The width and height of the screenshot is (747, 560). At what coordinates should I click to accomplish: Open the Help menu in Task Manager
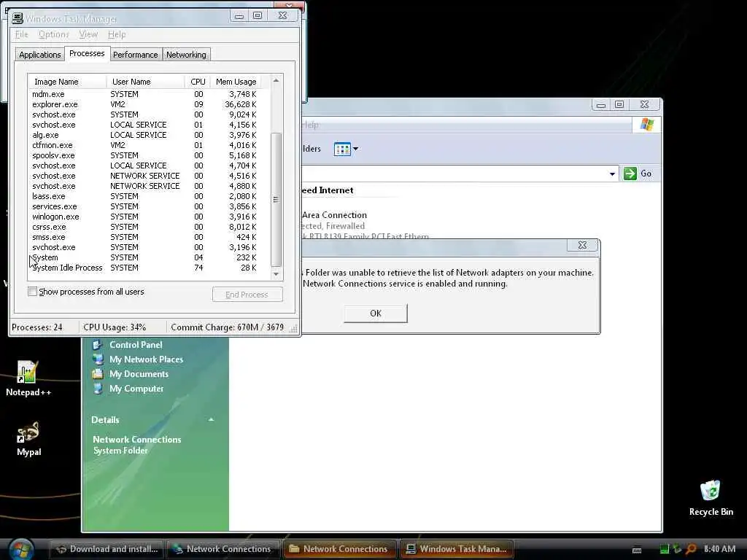coord(117,34)
